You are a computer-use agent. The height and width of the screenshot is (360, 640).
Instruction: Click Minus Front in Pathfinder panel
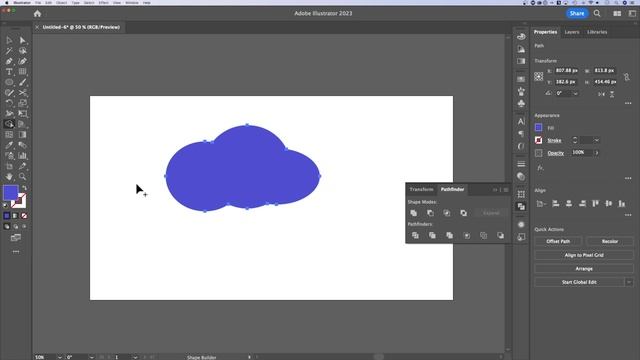430,213
